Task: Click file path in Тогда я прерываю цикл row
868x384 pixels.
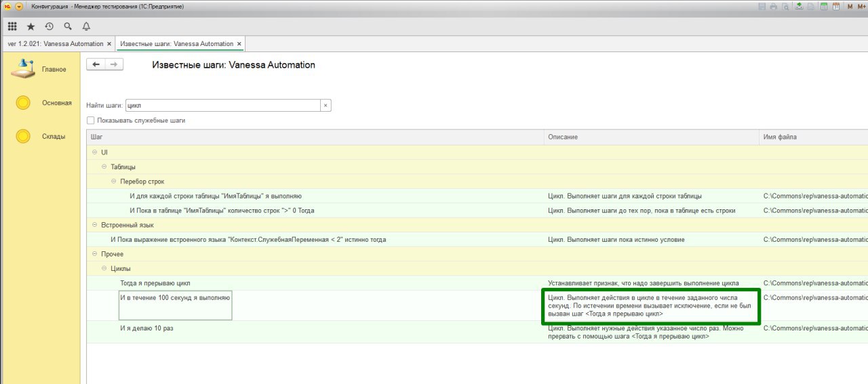Action: pyautogui.click(x=816, y=283)
